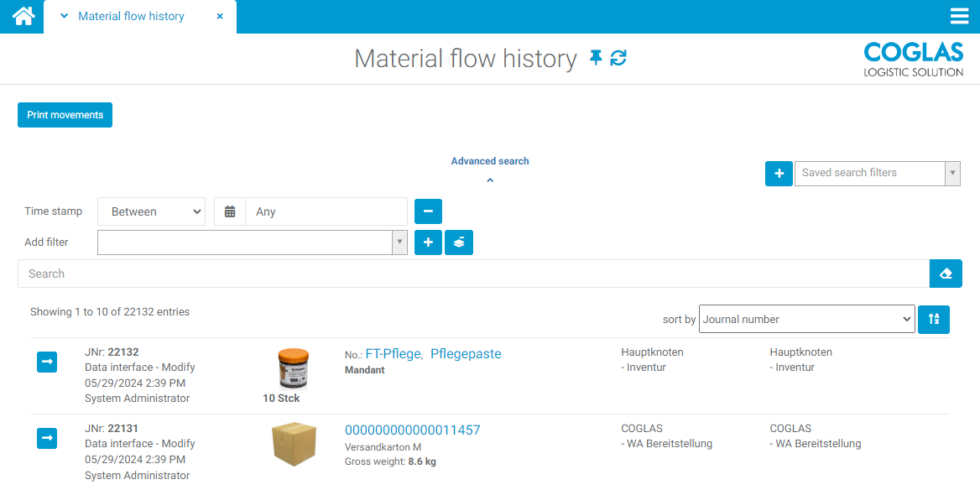The height and width of the screenshot is (490, 980).
Task: Open the sort by Journal number dropdown
Action: [x=806, y=320]
